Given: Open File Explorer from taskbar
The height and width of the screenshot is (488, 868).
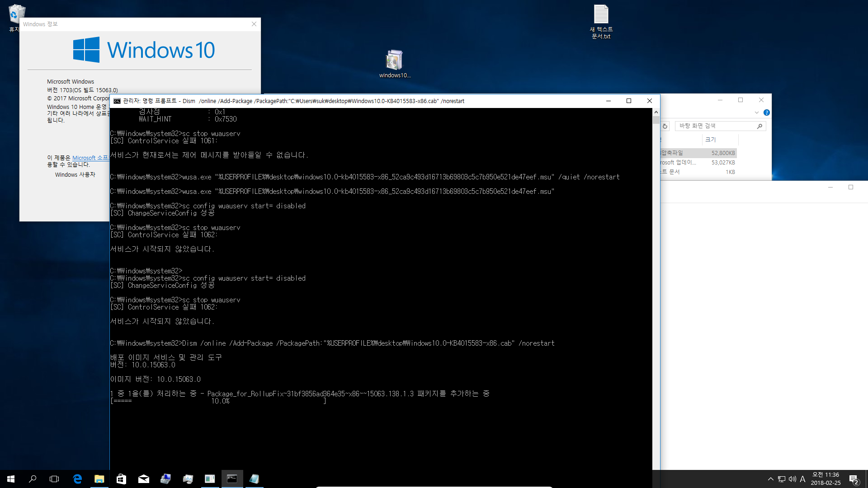Looking at the screenshot, I should (99, 479).
